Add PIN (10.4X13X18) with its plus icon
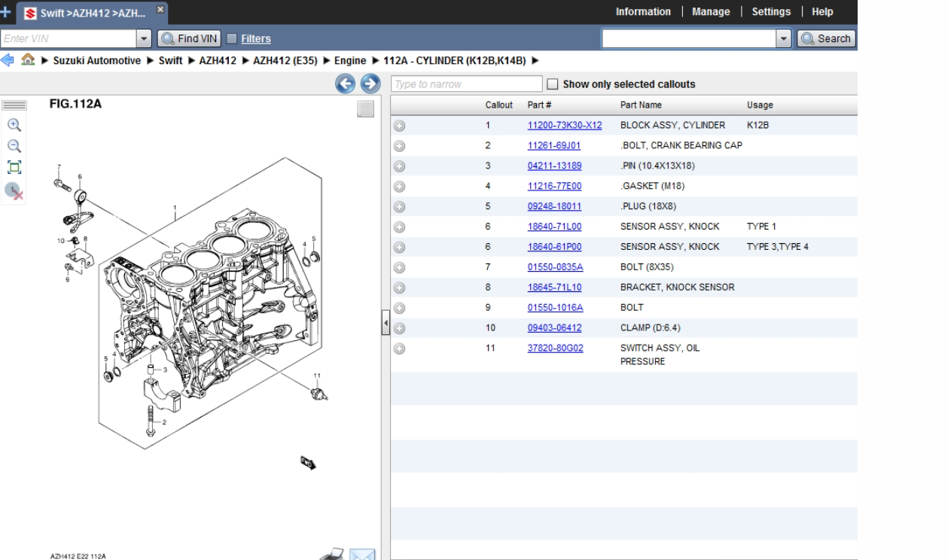 pos(400,166)
